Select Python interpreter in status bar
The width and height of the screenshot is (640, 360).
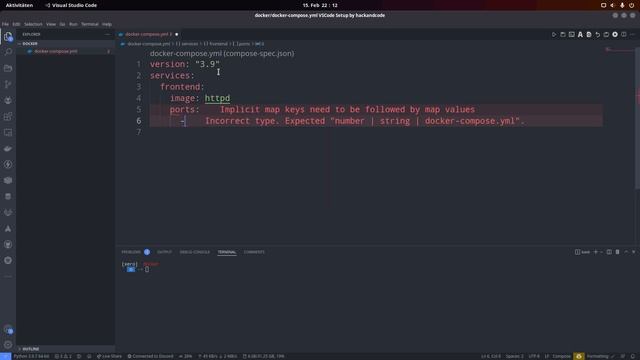coord(31,356)
